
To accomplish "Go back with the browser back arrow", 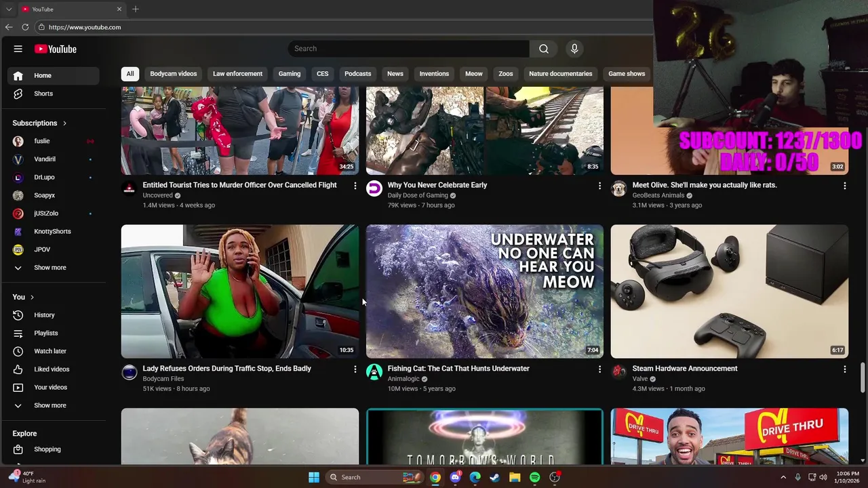I will point(9,27).
